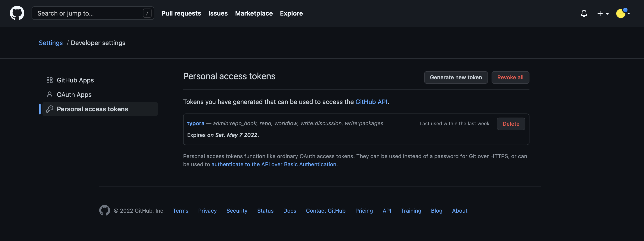
Task: Click the Developer settings breadcrumb text
Action: click(98, 43)
